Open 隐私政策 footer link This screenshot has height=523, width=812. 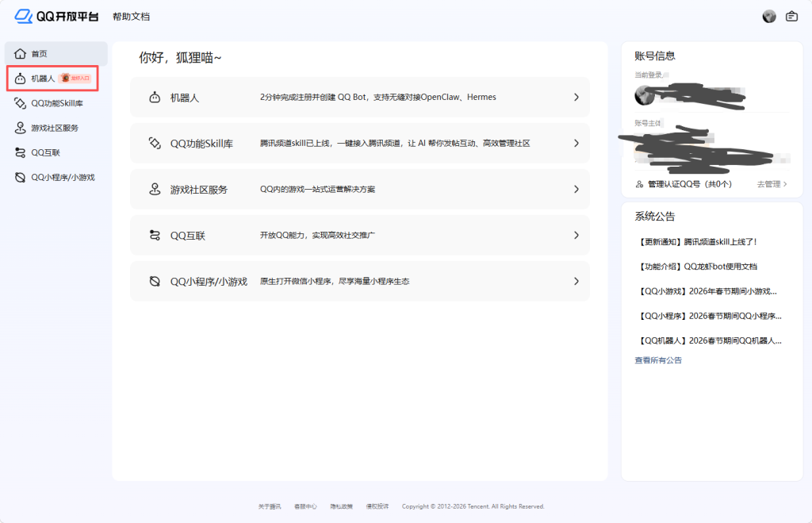point(341,506)
